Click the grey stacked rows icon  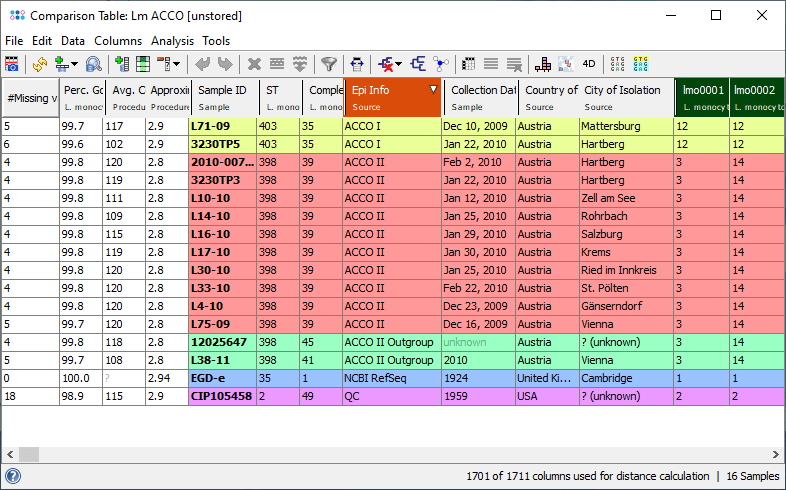coord(277,64)
